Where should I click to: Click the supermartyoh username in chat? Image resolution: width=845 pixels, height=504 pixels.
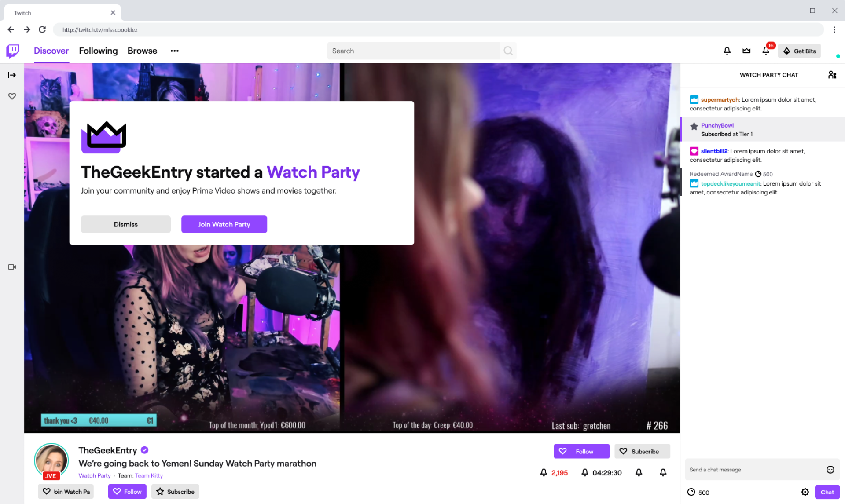(x=720, y=100)
